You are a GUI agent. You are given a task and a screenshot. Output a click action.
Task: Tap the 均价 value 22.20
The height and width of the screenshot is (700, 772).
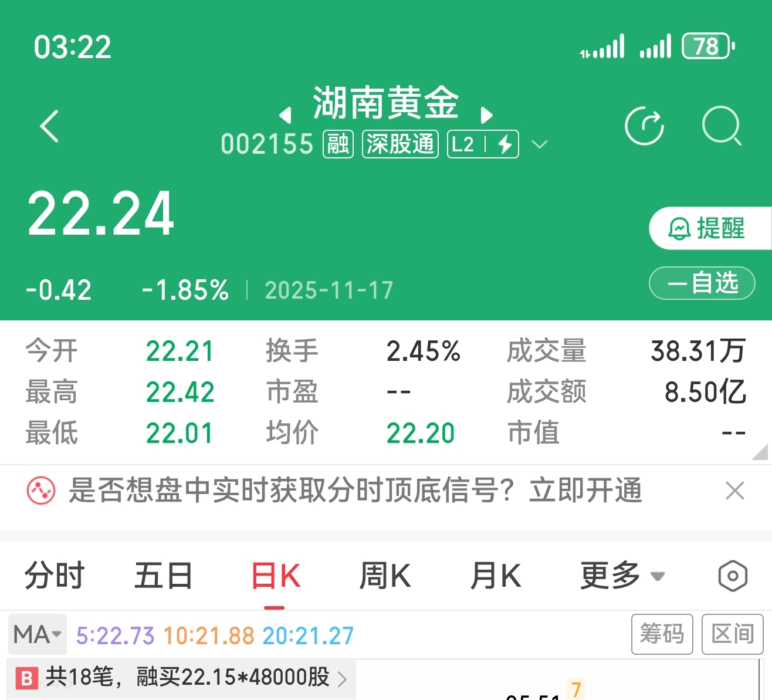[x=421, y=434]
